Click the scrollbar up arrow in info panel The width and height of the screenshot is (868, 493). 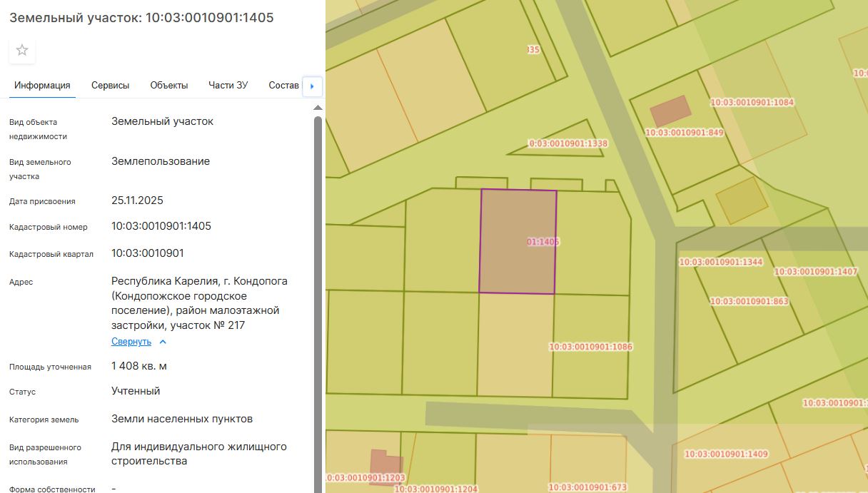318,108
